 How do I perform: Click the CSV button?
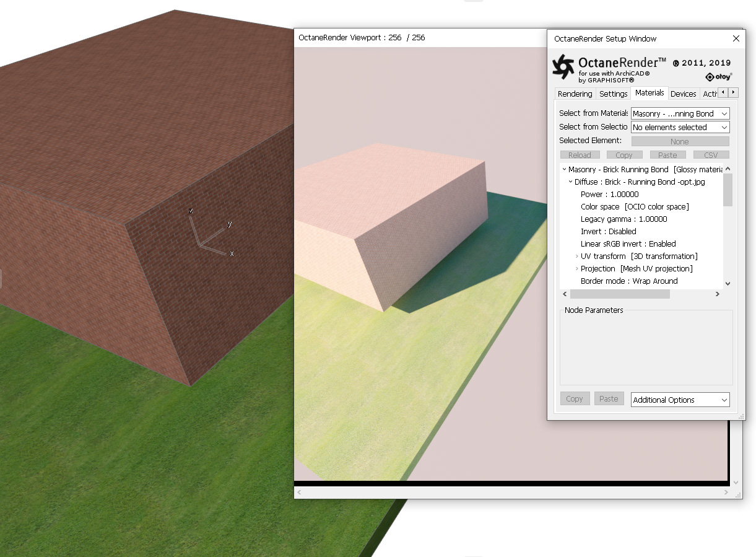[711, 155]
